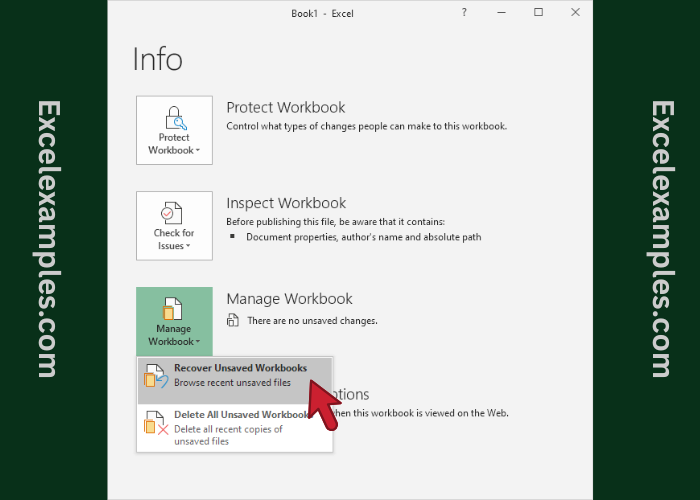Expand the Protect Workbook dropdown arrow
The height and width of the screenshot is (500, 700).
coord(198,151)
